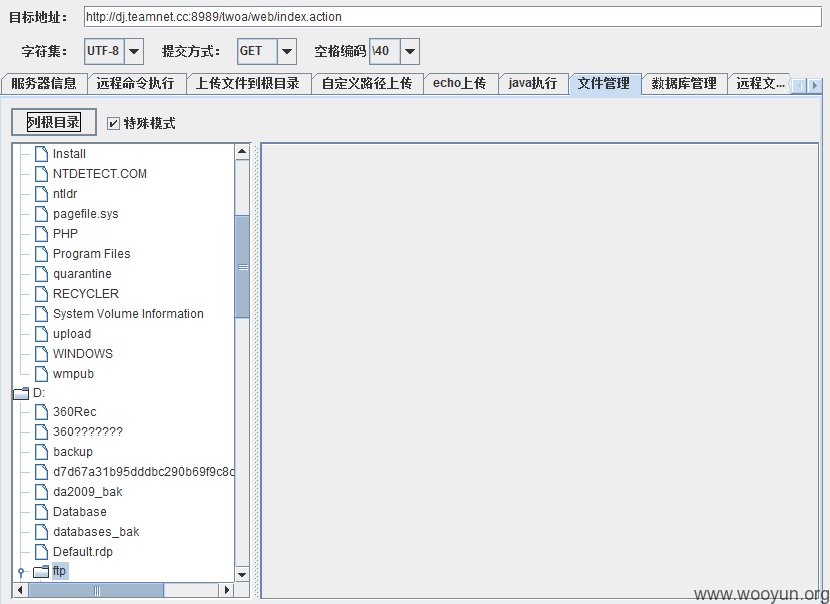830x604 pixels.
Task: Click the file icon beside Install
Action: [41, 154]
